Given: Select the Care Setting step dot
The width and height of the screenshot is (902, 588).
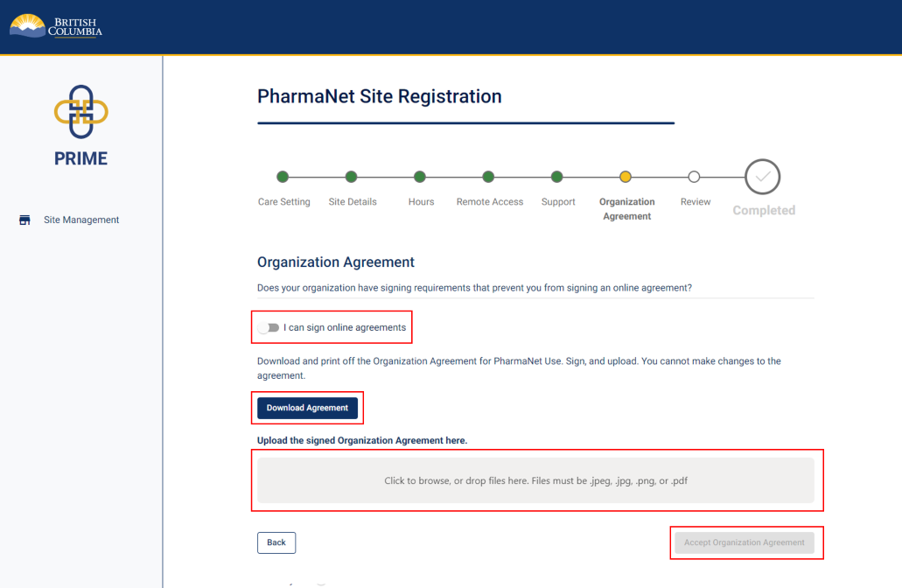Looking at the screenshot, I should [283, 177].
